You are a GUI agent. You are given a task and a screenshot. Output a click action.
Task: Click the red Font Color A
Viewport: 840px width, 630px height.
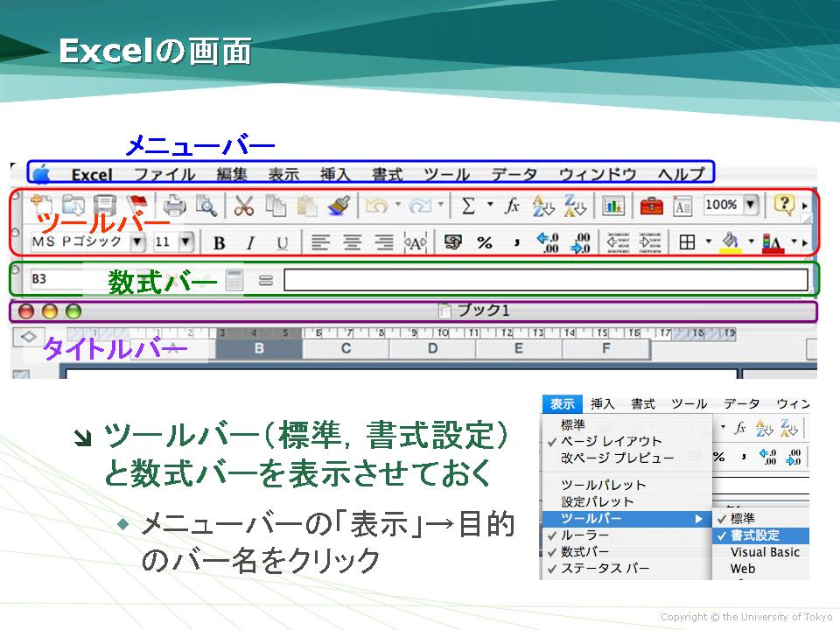[773, 243]
